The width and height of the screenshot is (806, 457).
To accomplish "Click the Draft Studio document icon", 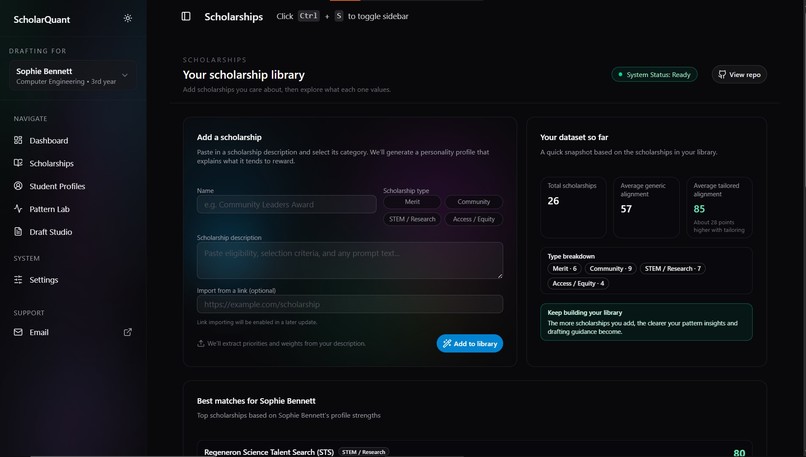I will (x=18, y=232).
